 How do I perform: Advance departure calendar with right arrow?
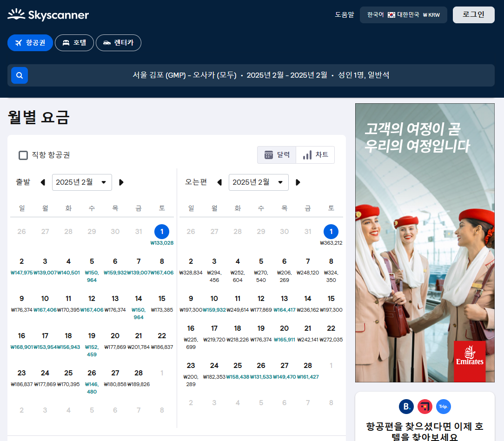pos(121,182)
